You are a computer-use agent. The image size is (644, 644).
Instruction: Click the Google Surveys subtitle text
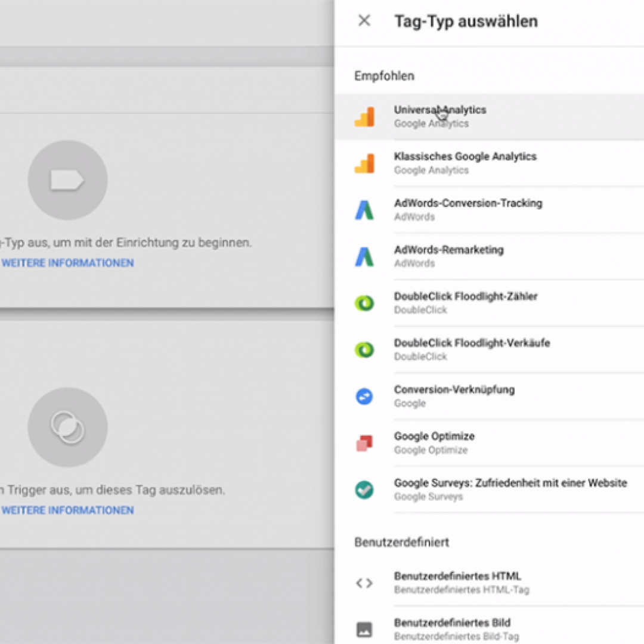click(x=428, y=497)
